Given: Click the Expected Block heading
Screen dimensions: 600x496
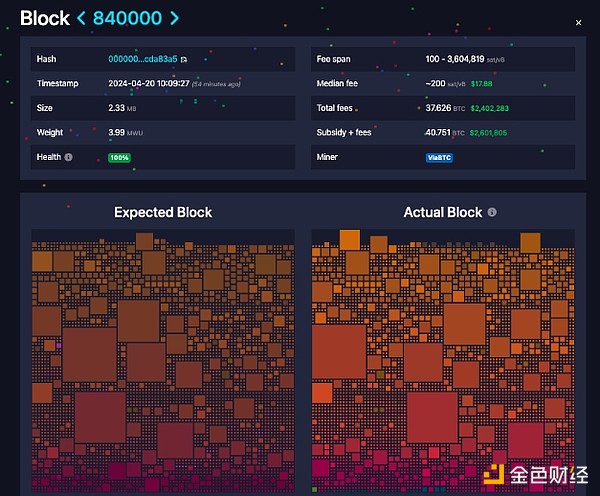Looking at the screenshot, I should tap(163, 212).
